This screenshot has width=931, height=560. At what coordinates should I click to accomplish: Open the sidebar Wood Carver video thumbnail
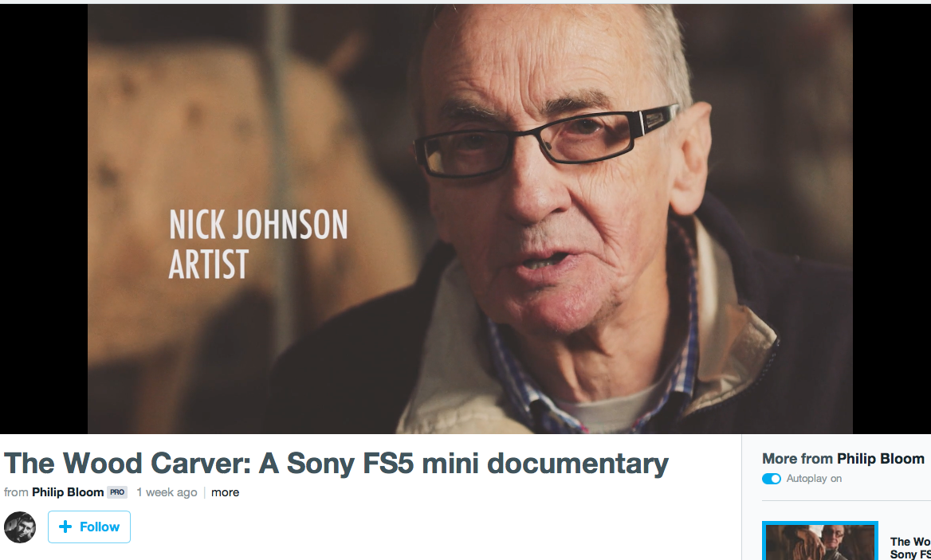coord(820,540)
